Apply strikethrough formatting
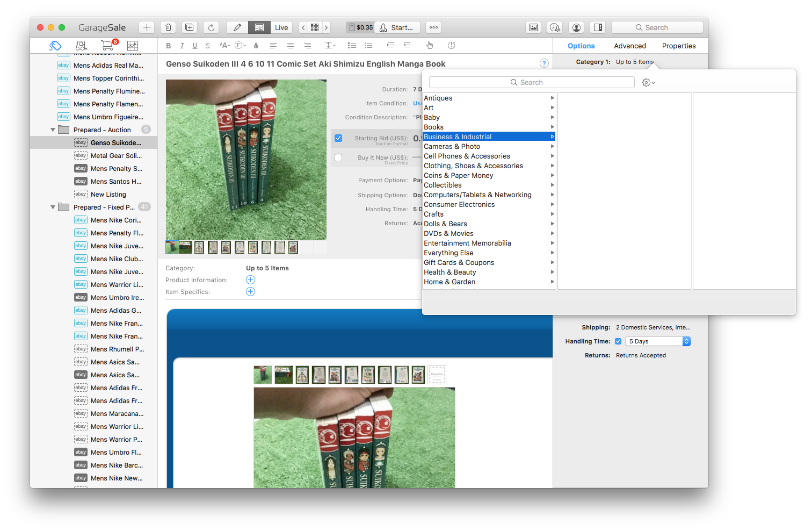The width and height of the screenshot is (812, 531). (208, 46)
